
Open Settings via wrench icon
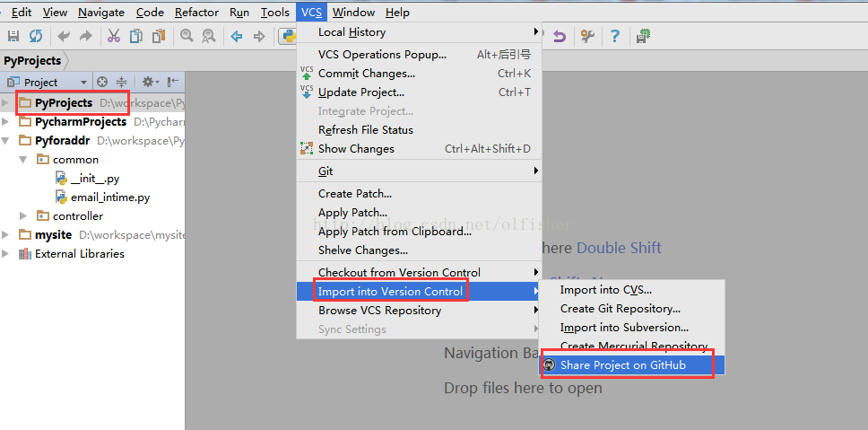587,37
